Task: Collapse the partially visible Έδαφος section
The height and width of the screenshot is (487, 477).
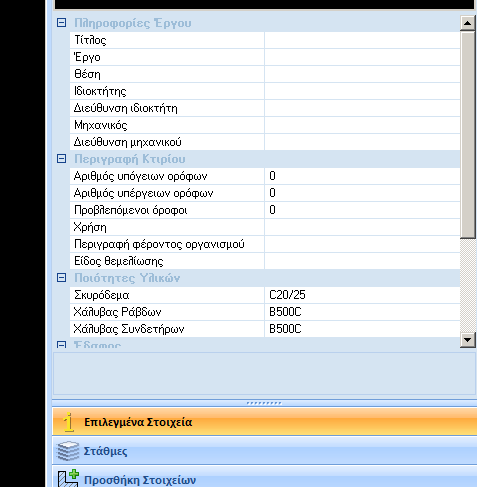Action: point(61,345)
